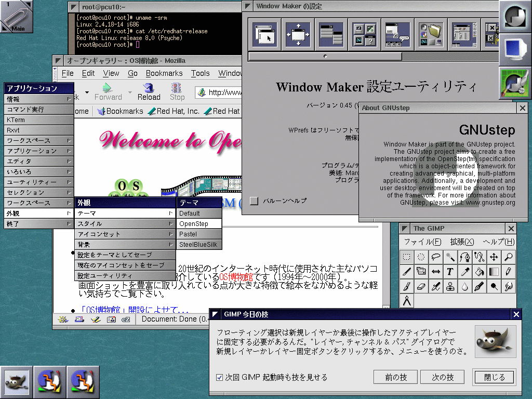Viewport: 532px width, 399px height.
Task: Click the Main paperclip clip icon
Action: coord(17,17)
